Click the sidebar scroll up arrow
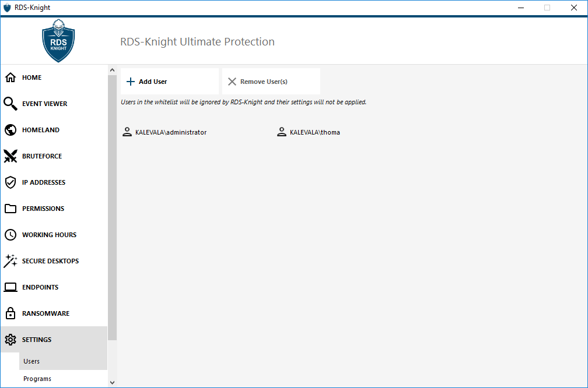The image size is (588, 388). pos(112,70)
